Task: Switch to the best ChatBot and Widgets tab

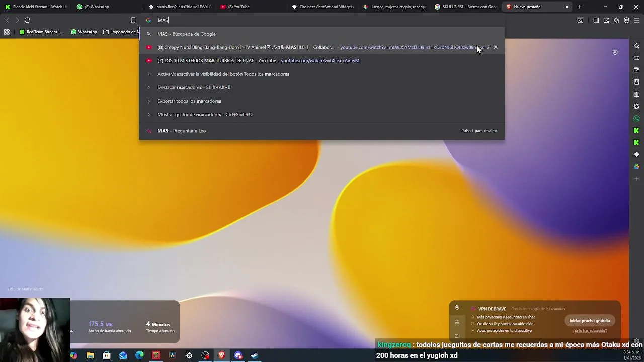Action: click(324, 7)
